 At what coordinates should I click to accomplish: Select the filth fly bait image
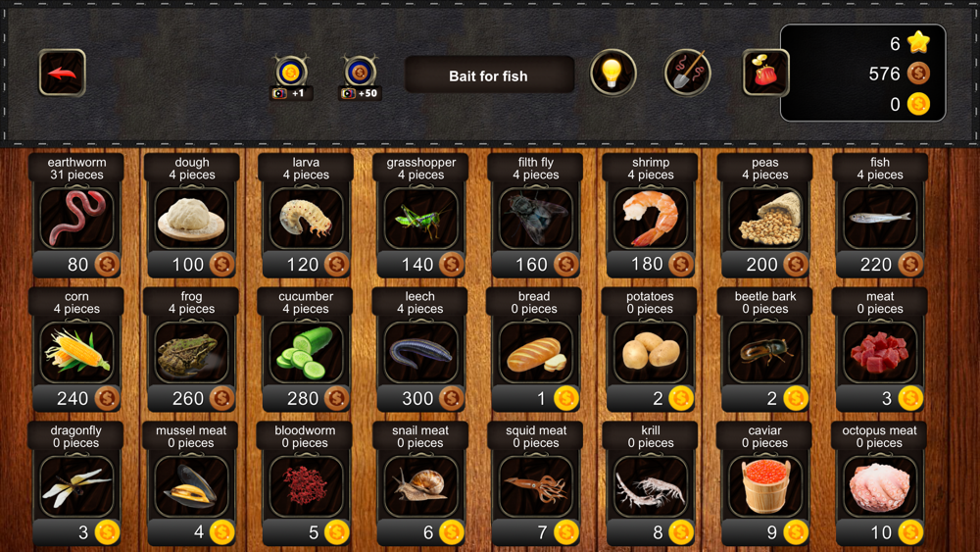536,219
